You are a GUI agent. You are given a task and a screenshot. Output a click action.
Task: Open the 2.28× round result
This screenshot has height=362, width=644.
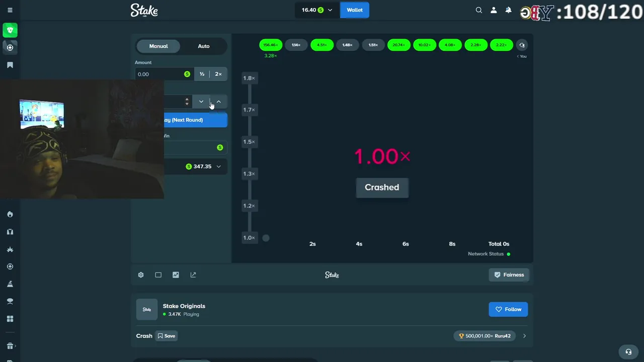click(476, 45)
